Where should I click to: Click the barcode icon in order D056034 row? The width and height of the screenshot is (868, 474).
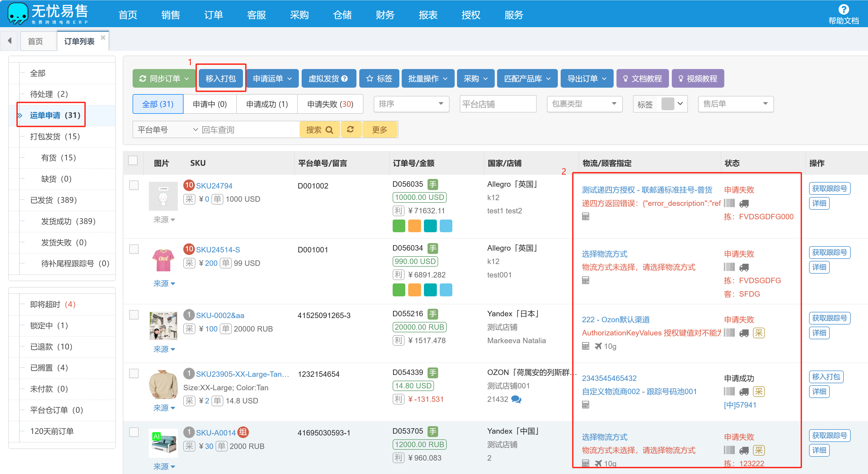click(x=729, y=267)
